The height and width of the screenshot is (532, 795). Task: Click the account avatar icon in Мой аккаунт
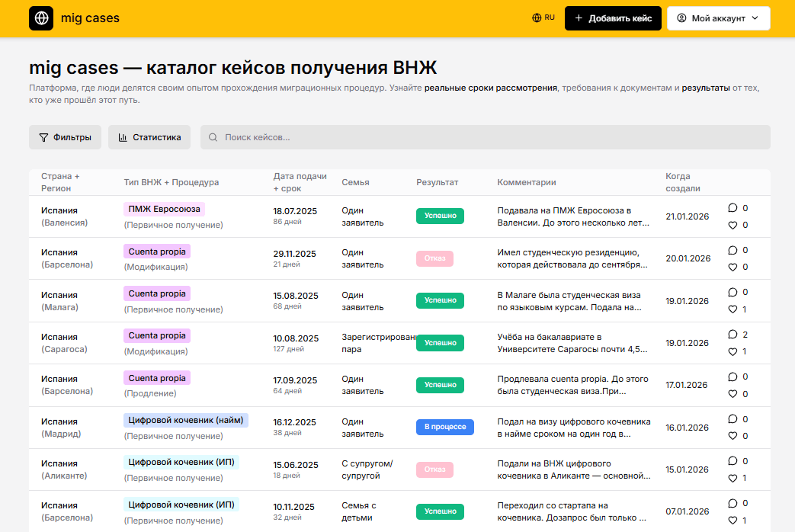point(682,17)
